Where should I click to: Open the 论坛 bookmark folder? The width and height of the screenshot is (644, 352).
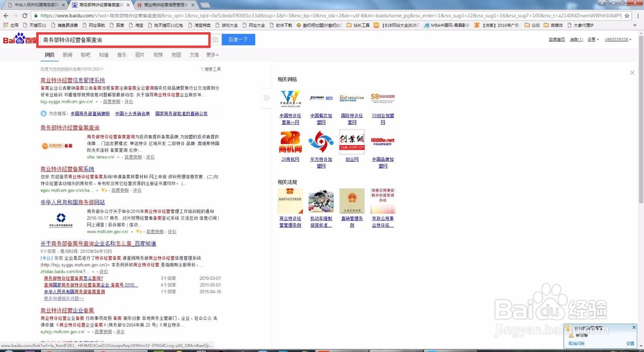click(x=533, y=25)
